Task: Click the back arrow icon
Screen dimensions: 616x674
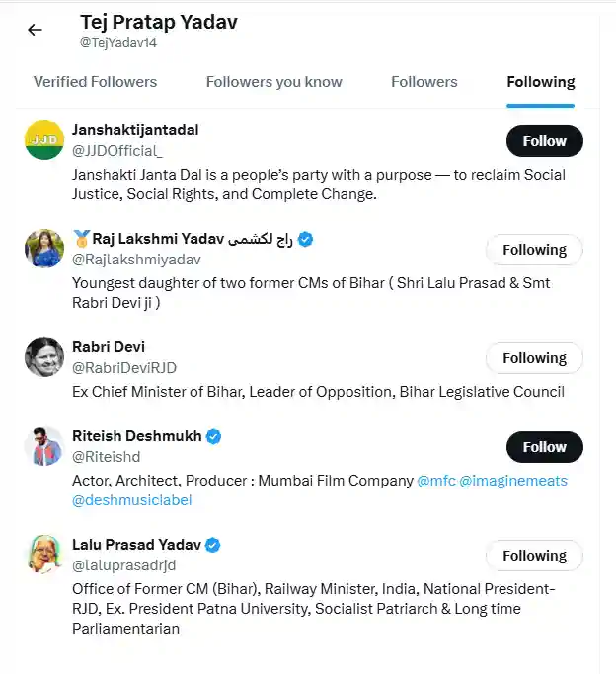Action: point(35,30)
